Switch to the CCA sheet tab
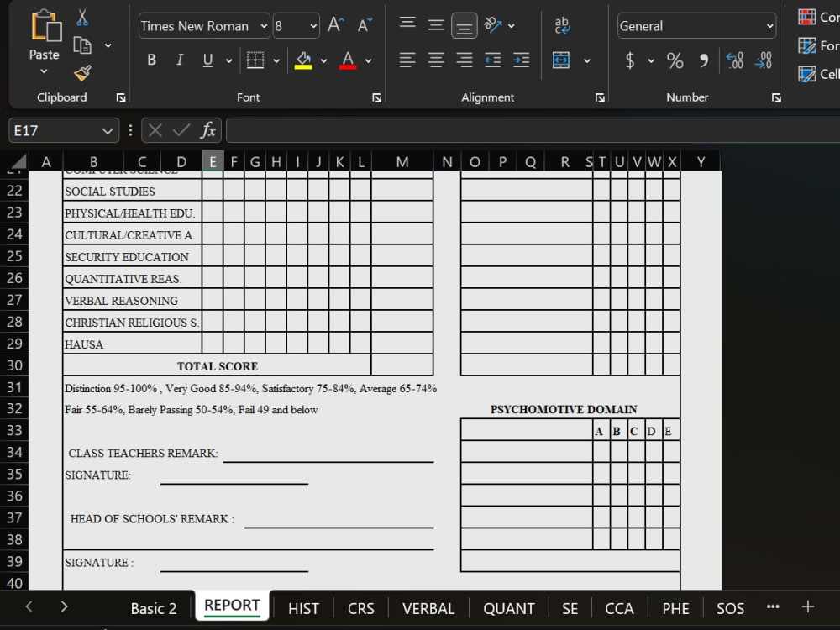 click(619, 608)
